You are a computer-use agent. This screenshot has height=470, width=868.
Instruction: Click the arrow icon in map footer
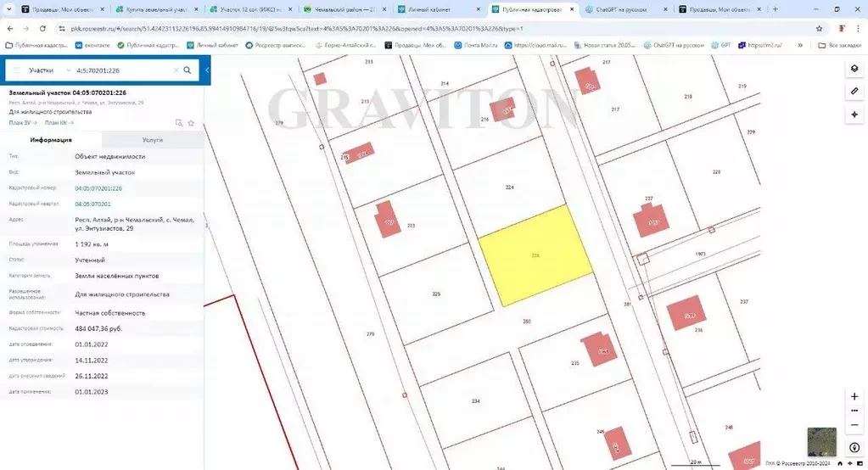click(849, 463)
